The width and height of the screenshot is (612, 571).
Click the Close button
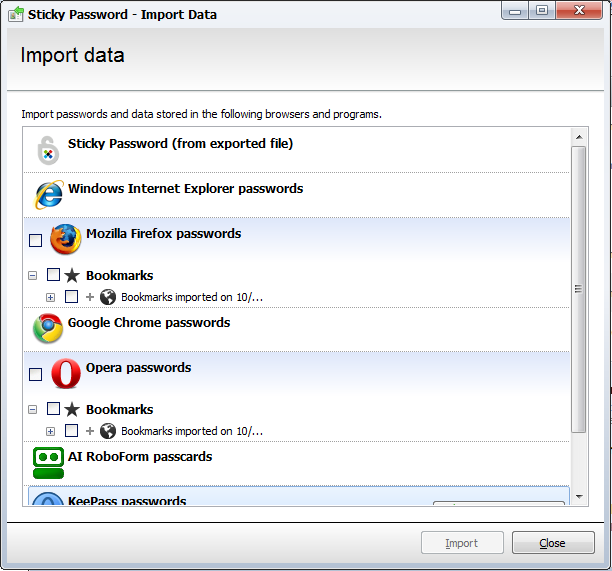tap(553, 543)
